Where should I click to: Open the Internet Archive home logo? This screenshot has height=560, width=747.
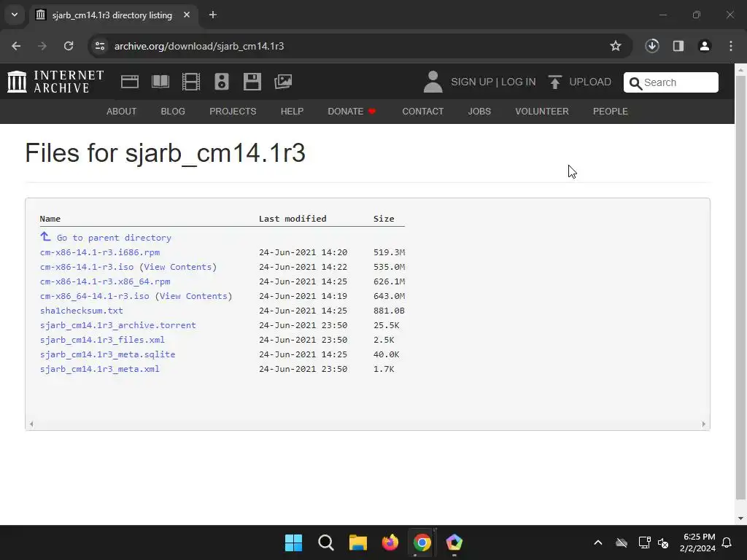click(55, 82)
